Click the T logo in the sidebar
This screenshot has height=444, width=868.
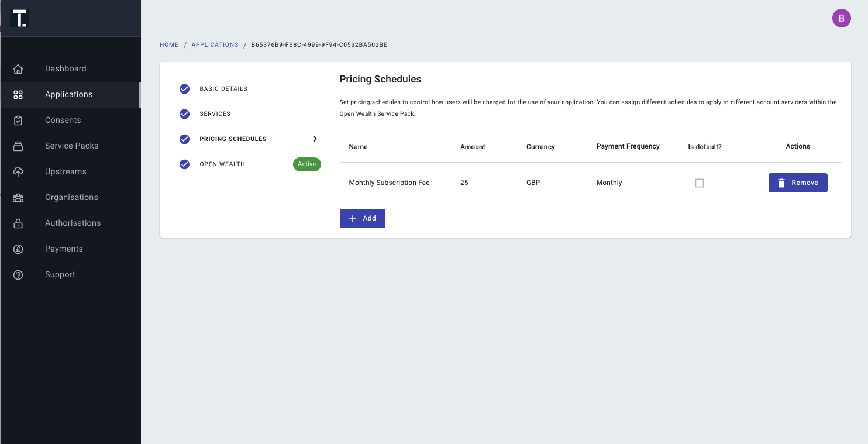19,18
